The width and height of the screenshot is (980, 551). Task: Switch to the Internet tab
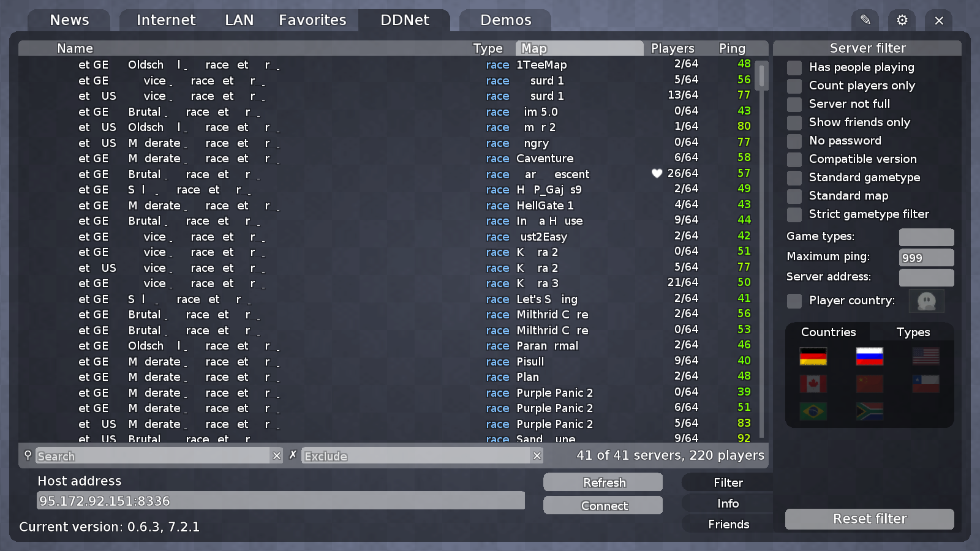[165, 20]
